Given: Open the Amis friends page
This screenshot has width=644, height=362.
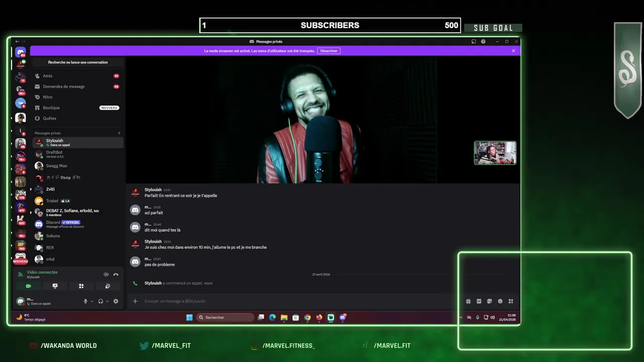Looking at the screenshot, I should coord(77,76).
